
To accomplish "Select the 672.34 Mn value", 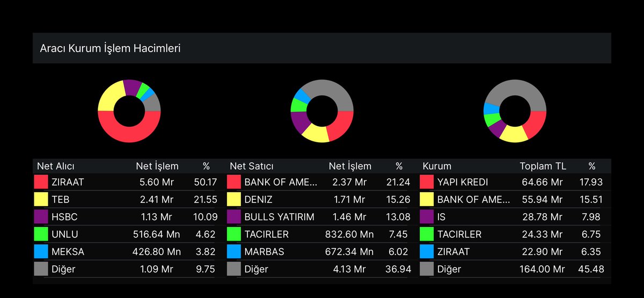I will coord(349,252).
